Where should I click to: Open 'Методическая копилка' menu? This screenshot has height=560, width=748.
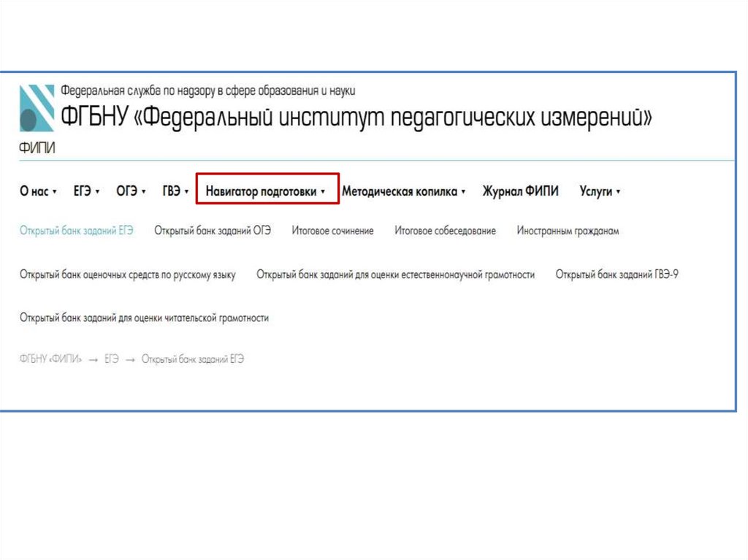pyautogui.click(x=400, y=191)
